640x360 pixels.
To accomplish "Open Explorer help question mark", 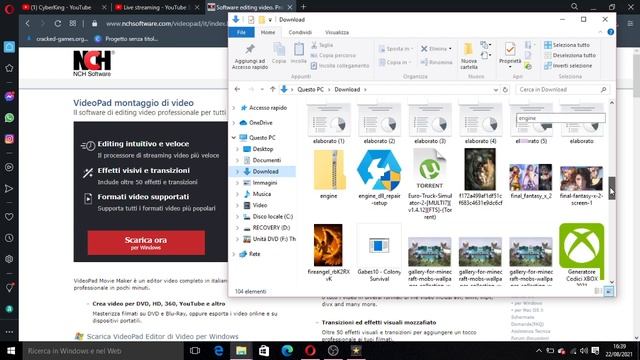I will point(611,32).
